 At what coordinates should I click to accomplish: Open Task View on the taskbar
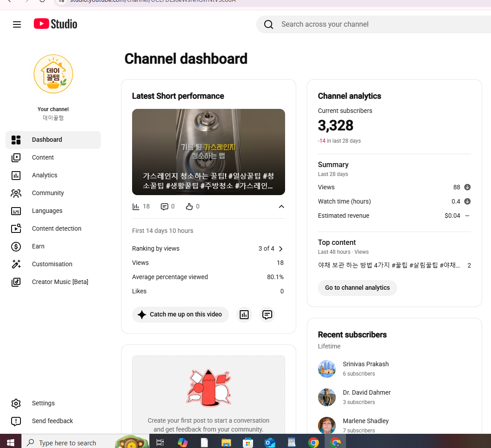160,442
